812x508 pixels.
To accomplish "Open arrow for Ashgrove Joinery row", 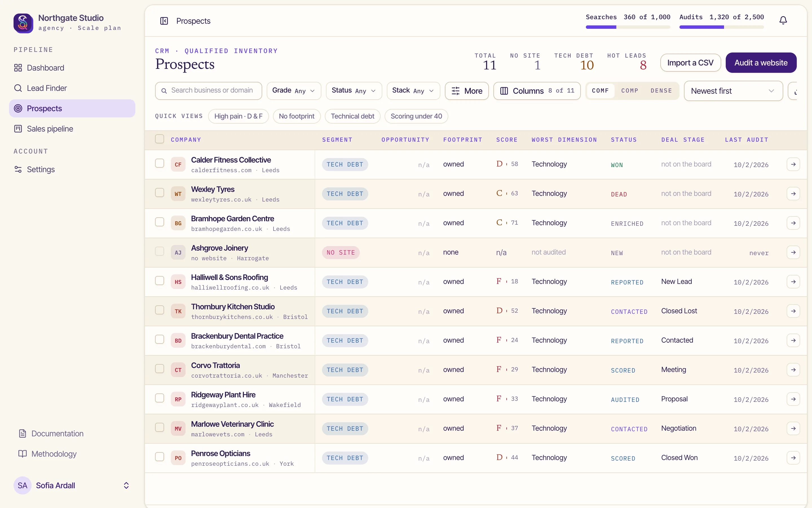I will click(793, 252).
